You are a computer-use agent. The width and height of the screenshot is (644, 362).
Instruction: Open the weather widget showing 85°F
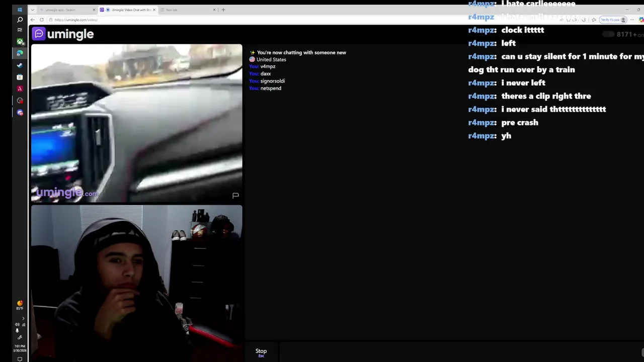click(x=20, y=305)
